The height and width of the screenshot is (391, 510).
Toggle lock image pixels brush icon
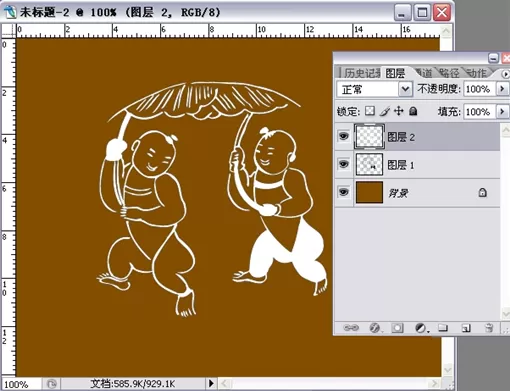pos(385,111)
